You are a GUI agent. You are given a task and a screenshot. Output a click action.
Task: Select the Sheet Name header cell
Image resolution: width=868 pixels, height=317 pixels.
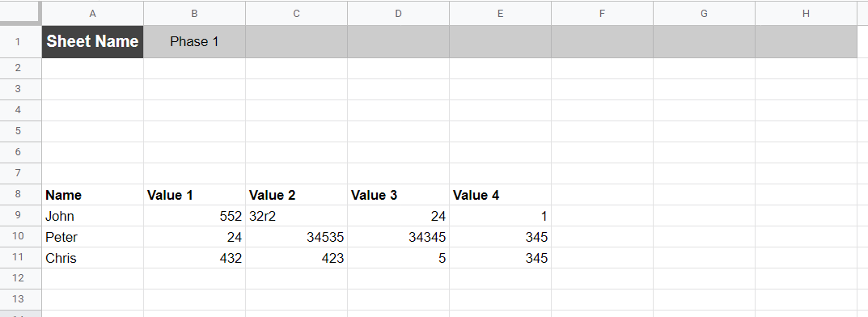92,41
